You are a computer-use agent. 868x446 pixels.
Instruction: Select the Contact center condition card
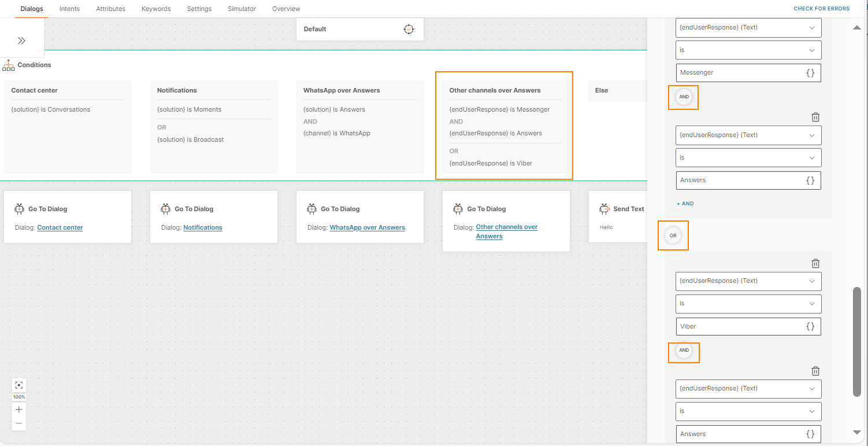coord(68,127)
